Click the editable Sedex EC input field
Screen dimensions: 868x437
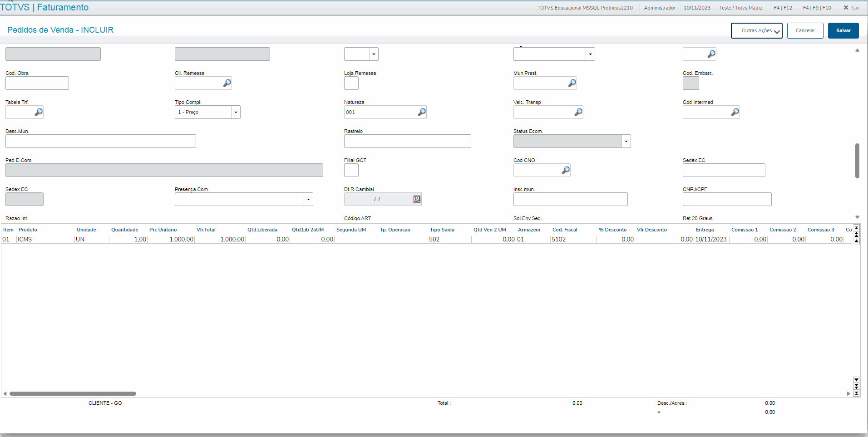pyautogui.click(x=724, y=170)
